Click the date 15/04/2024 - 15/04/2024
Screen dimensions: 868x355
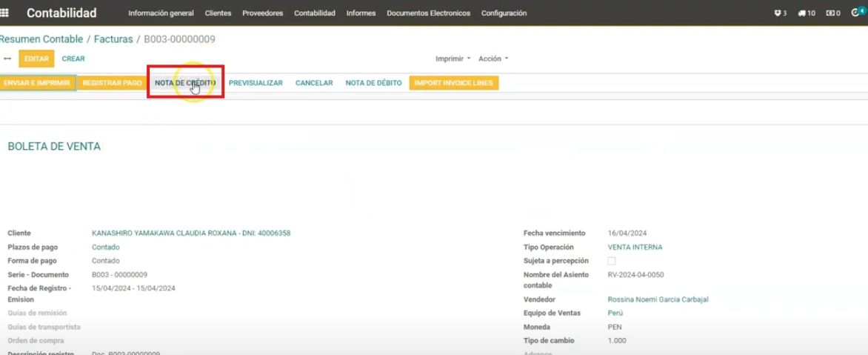[133, 288]
